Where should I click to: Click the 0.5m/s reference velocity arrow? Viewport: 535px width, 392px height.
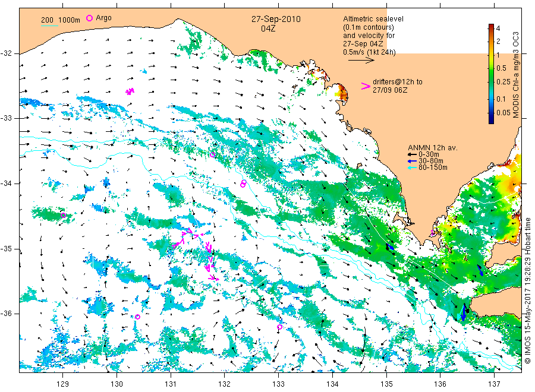pos(361,61)
